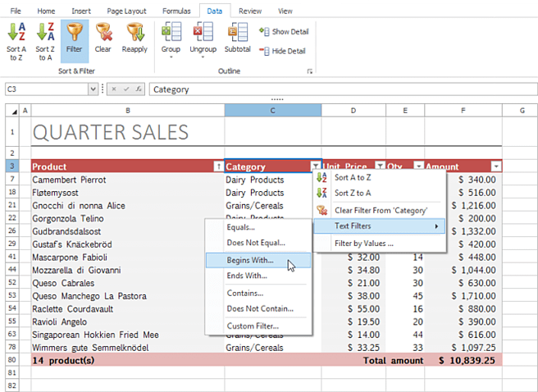Toggle the Filter button in the ribbon

[x=75, y=41]
